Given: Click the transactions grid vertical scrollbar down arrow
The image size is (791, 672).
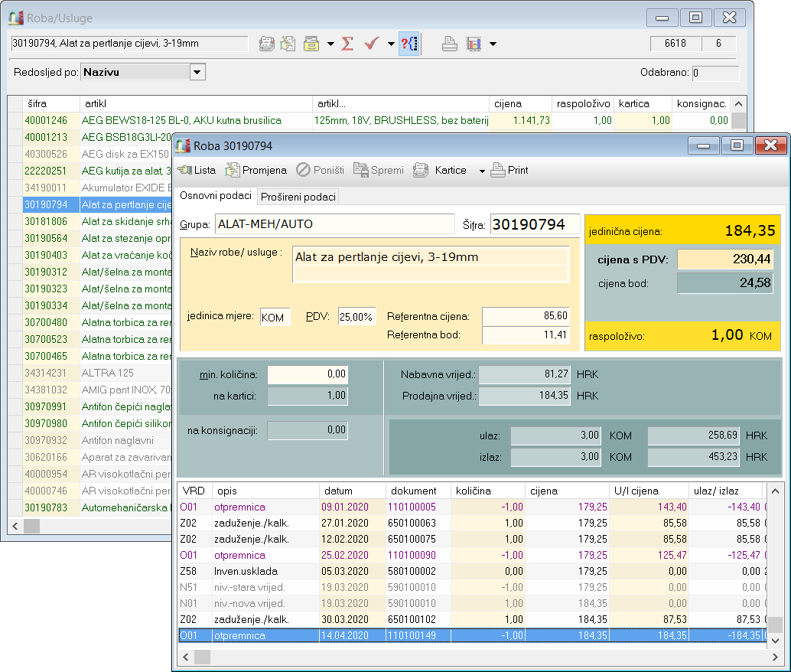Looking at the screenshot, I should [x=776, y=641].
